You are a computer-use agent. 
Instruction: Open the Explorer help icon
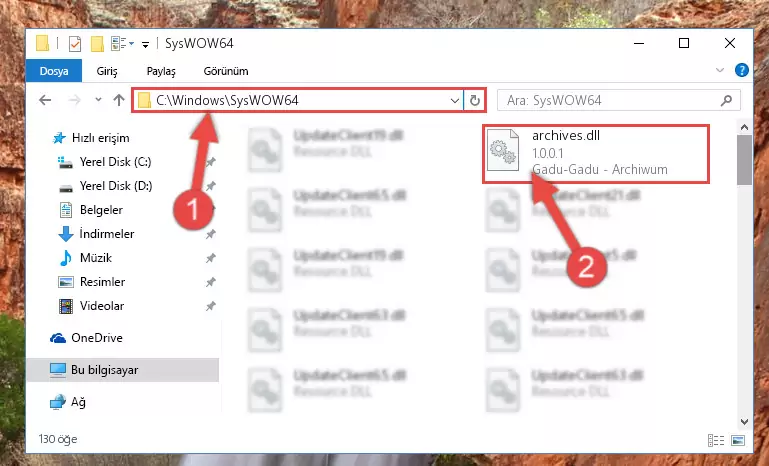coord(742,71)
